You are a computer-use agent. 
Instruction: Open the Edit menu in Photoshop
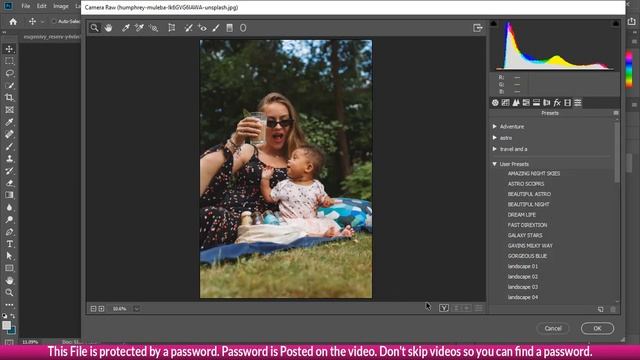(x=42, y=6)
